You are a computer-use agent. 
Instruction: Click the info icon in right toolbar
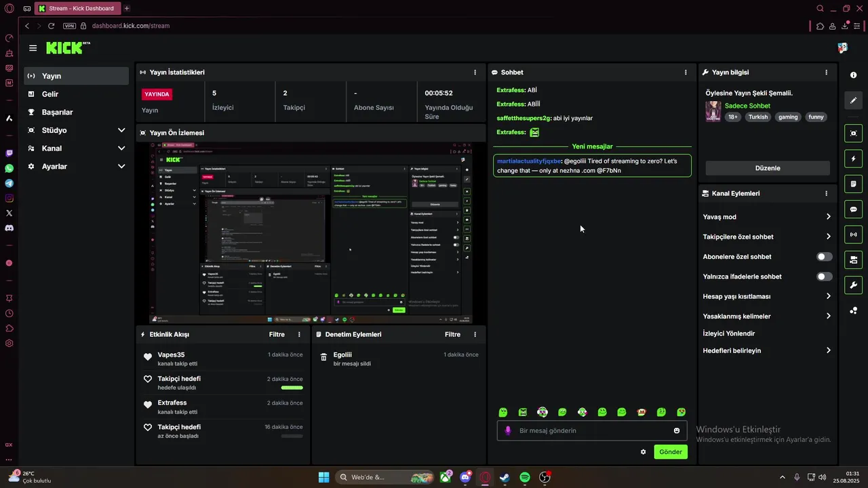(x=854, y=75)
